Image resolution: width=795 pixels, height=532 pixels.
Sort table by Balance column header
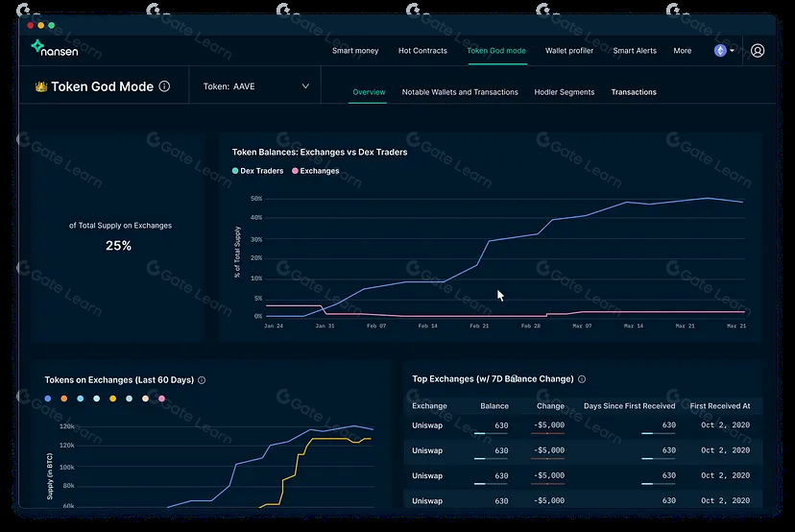(x=494, y=406)
